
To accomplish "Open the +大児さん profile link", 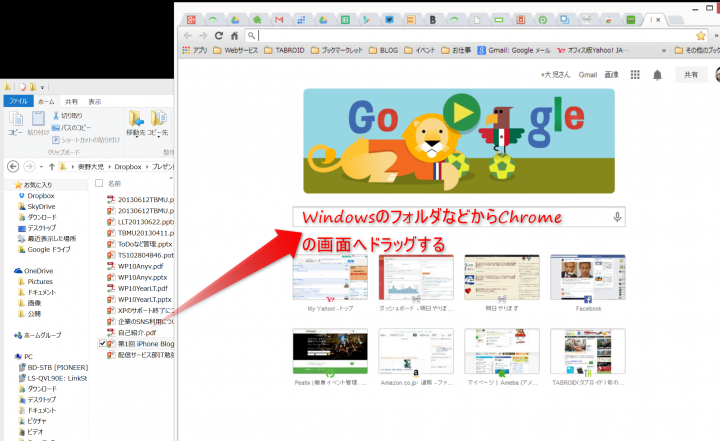I will point(555,74).
